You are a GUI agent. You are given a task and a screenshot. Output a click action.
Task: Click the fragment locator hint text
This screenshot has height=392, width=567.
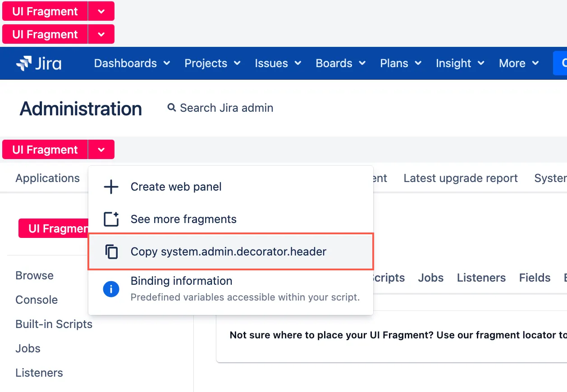pyautogui.click(x=398, y=335)
